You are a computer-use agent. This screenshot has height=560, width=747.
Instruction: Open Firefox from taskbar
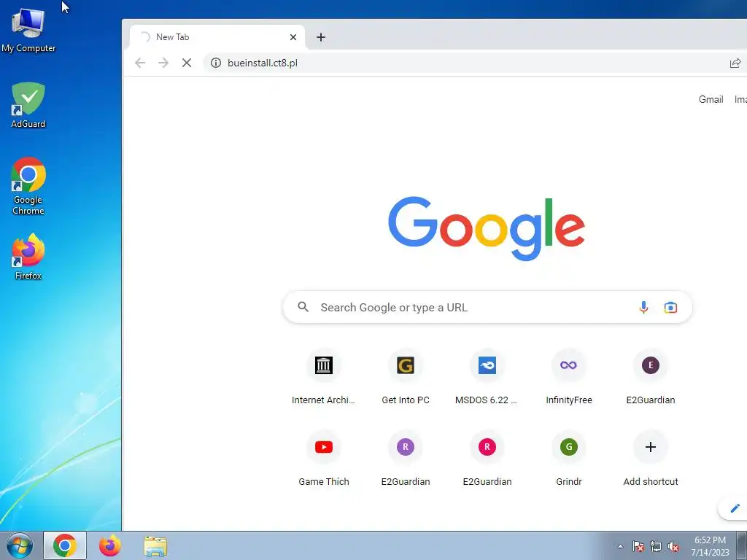pos(110,545)
